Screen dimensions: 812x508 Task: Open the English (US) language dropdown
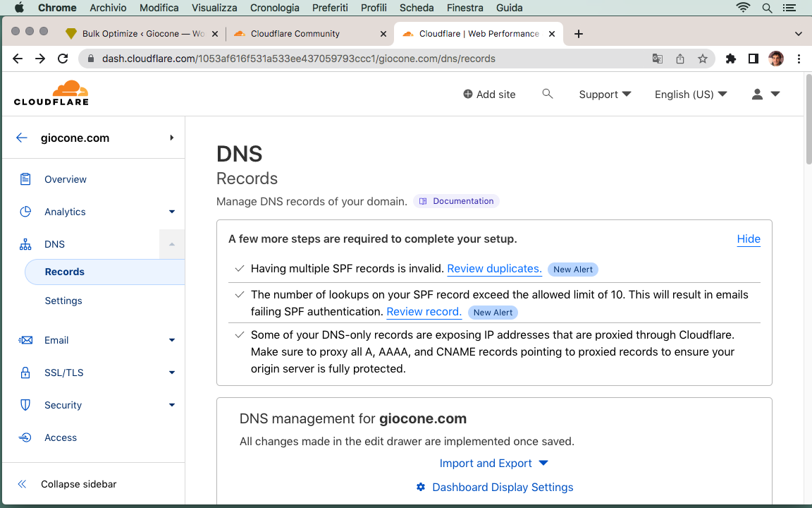[691, 95]
